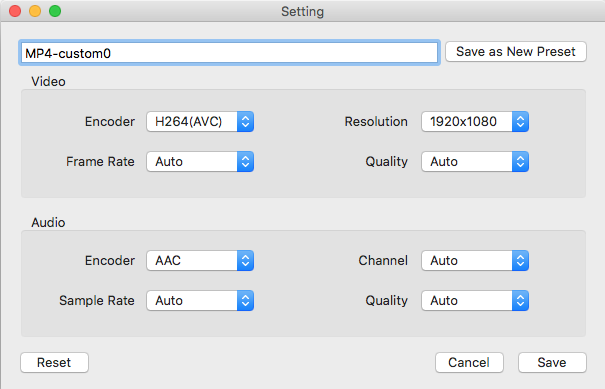
Task: Expand the audio Channel dropdown
Action: [475, 260]
